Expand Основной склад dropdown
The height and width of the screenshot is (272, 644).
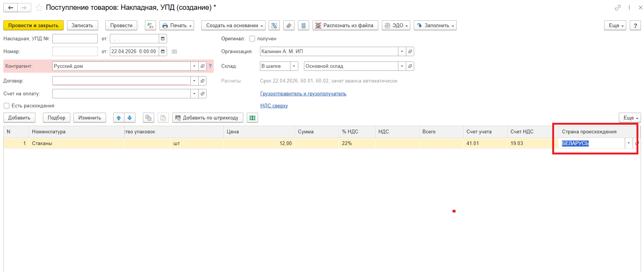tap(402, 66)
